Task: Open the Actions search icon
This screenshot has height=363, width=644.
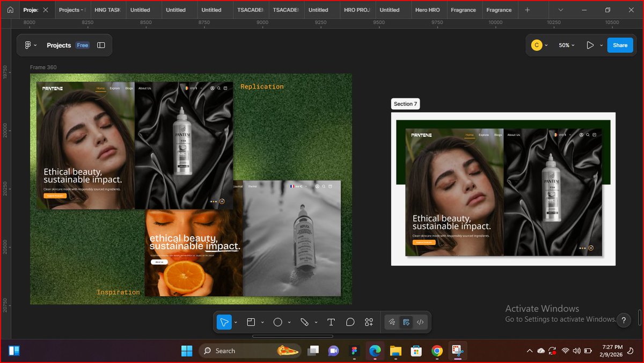Action: pyautogui.click(x=369, y=322)
